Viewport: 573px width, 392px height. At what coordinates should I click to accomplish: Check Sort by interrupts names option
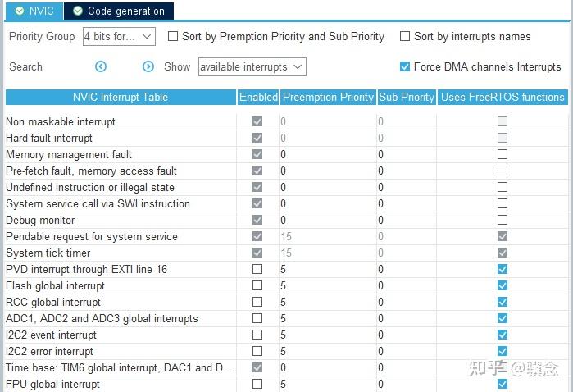tap(405, 36)
